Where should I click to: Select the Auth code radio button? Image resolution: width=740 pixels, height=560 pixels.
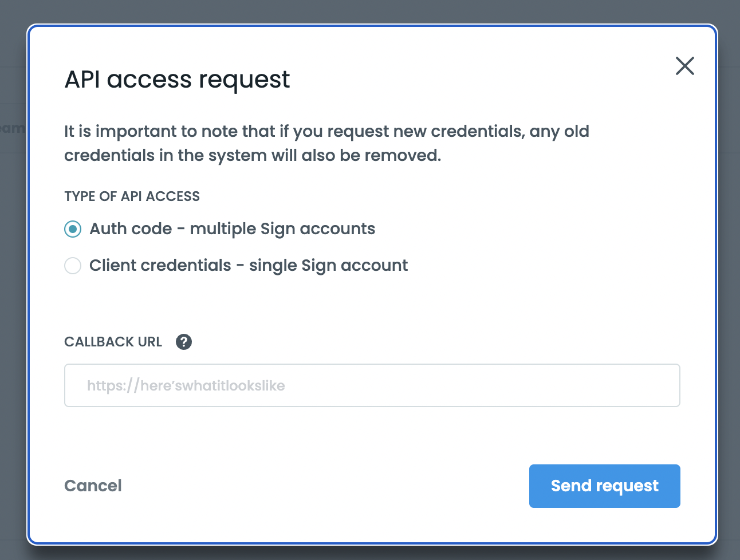coord(73,229)
